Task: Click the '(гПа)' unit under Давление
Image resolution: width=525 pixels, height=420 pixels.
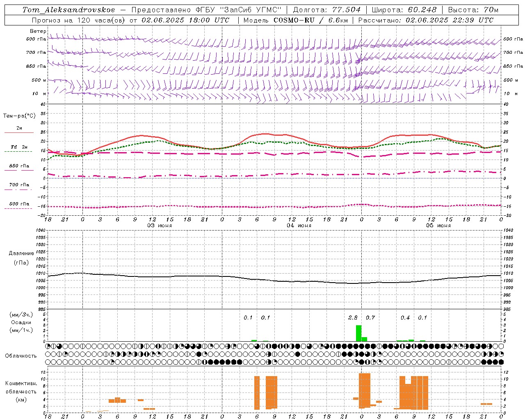Action: pyautogui.click(x=21, y=263)
